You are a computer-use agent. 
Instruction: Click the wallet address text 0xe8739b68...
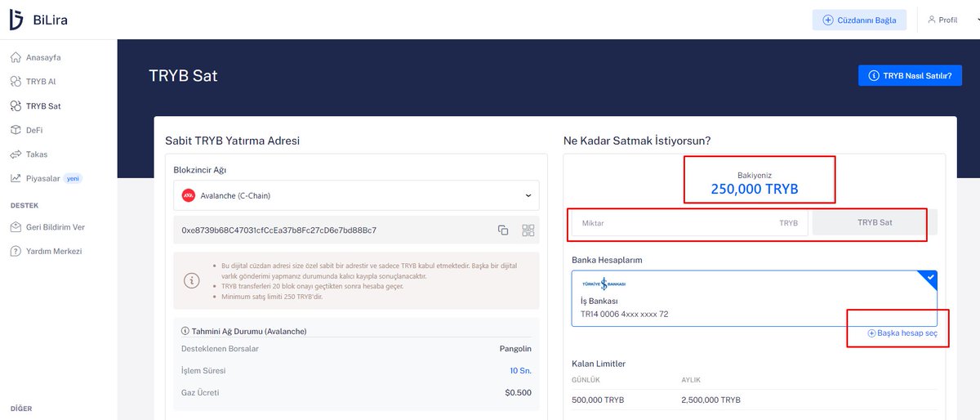(279, 230)
